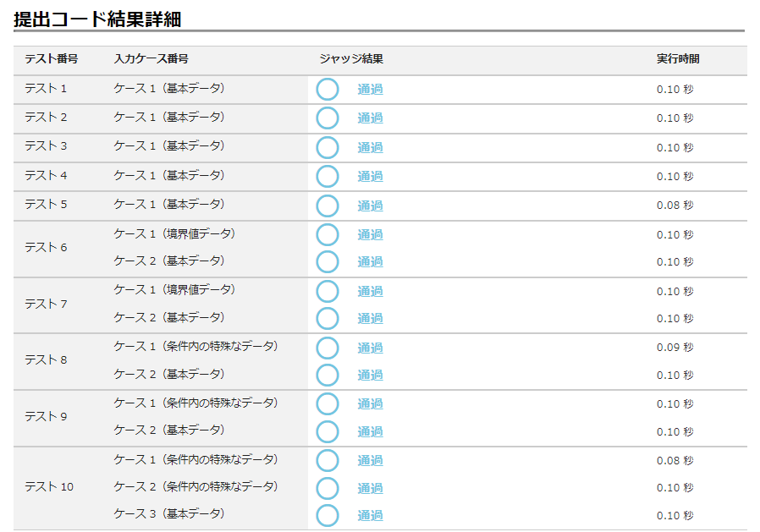Click circle icon for Test 9 Case 2
Image resolution: width=760 pixels, height=532 pixels.
pyautogui.click(x=328, y=431)
